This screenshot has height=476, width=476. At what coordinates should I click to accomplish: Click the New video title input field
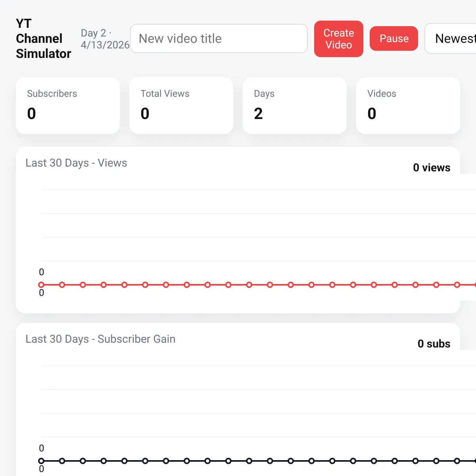click(x=219, y=38)
